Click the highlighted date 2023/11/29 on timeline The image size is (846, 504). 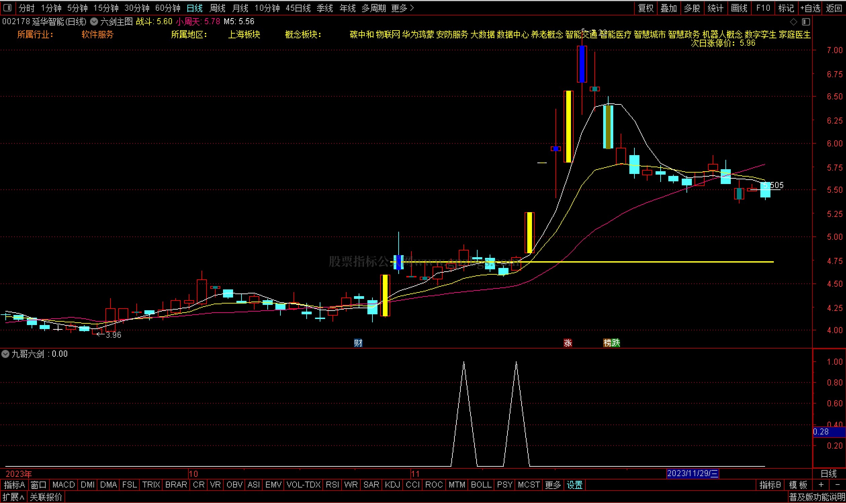coord(692,473)
